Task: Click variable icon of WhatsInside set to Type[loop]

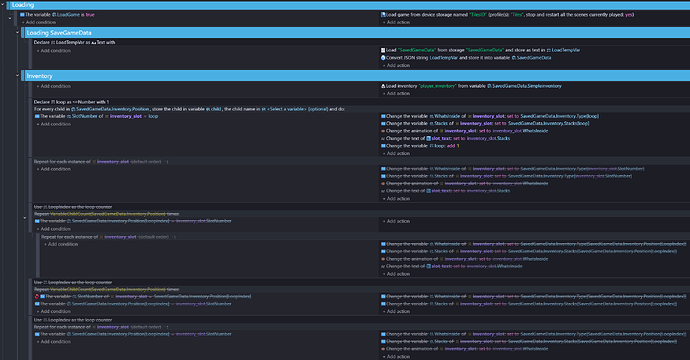Action: pos(383,116)
